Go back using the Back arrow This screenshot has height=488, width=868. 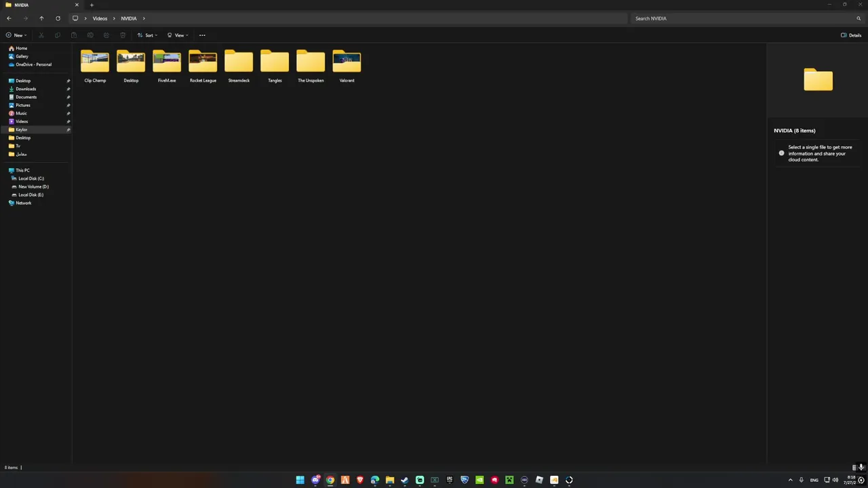coord(9,18)
